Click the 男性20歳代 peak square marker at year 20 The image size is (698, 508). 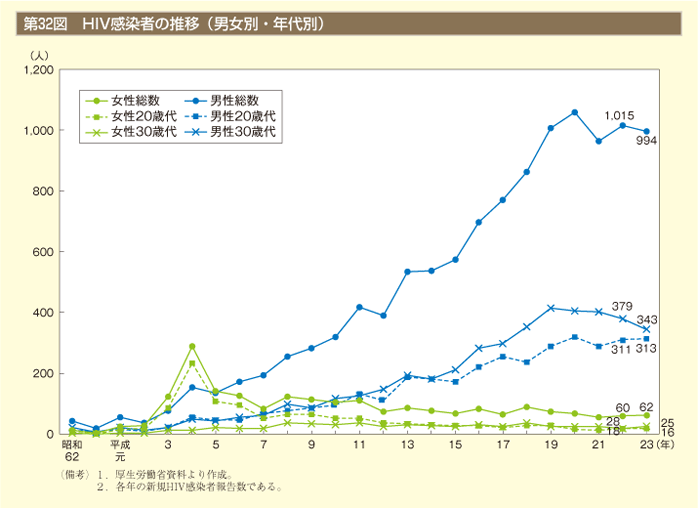coord(575,337)
